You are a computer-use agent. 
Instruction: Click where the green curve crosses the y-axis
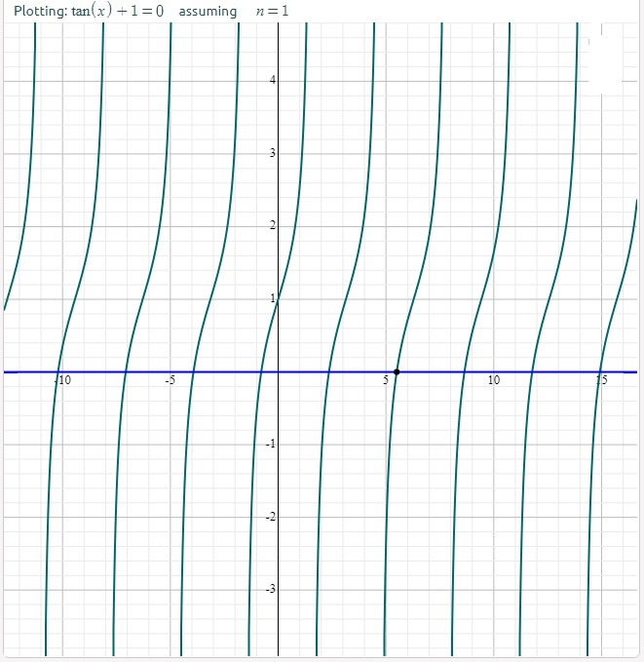tap(278, 299)
